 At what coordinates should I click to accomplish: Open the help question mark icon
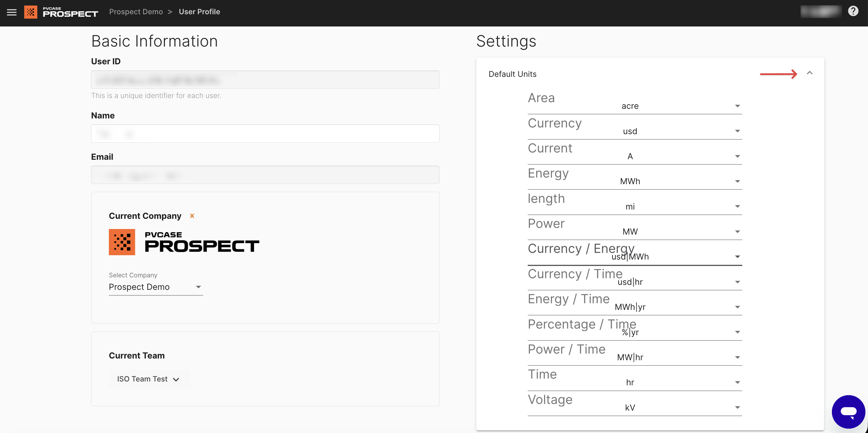[x=853, y=11]
